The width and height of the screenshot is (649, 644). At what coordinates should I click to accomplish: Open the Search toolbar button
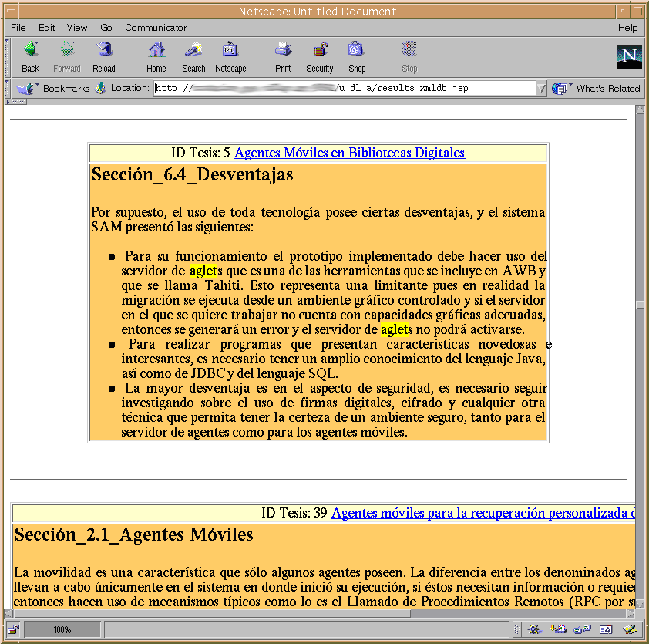click(193, 57)
